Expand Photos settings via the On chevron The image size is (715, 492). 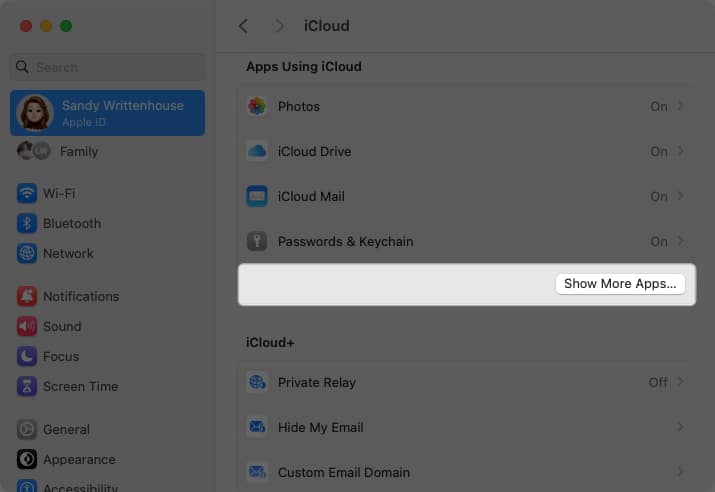click(x=680, y=106)
